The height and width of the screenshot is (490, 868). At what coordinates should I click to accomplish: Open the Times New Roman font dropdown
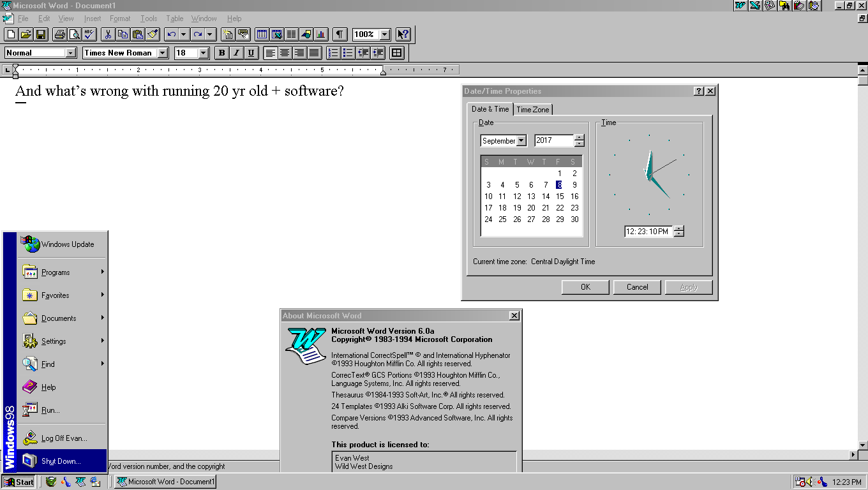pyautogui.click(x=163, y=53)
